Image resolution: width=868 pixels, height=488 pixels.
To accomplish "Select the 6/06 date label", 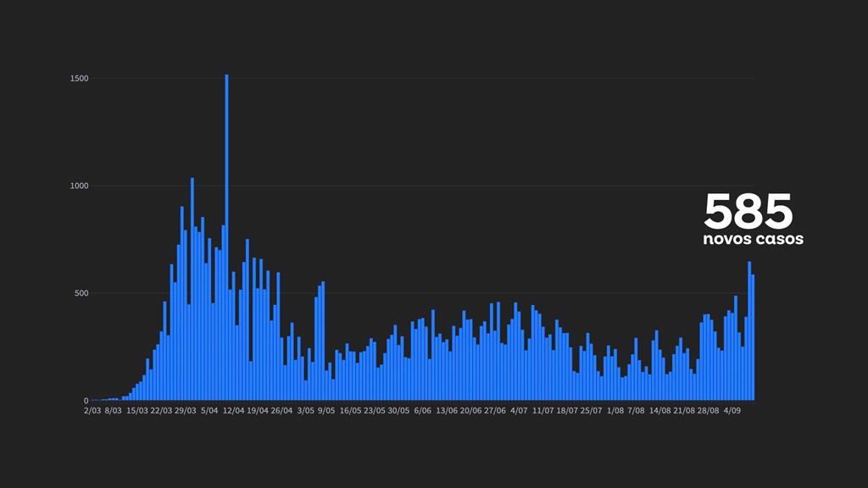I will pyautogui.click(x=422, y=411).
